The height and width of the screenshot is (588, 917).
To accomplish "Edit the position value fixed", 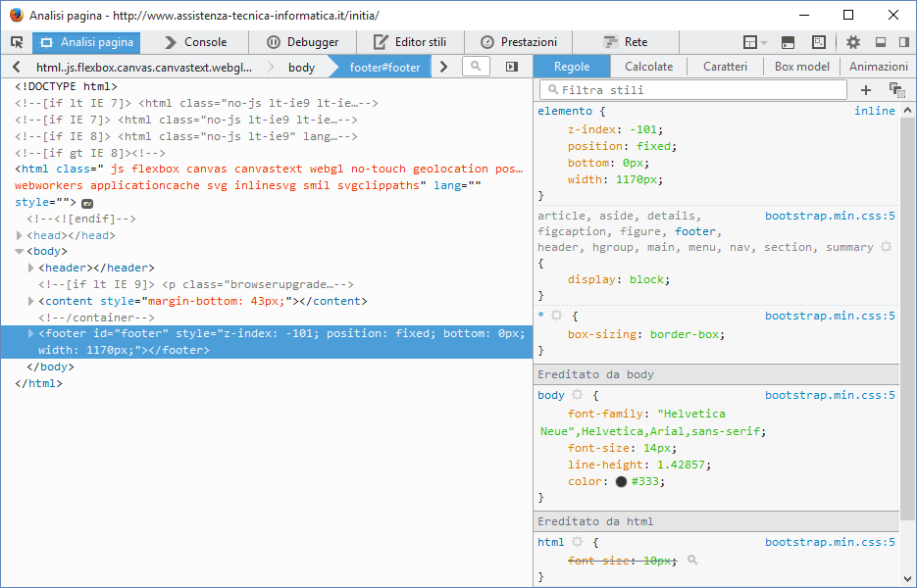I will 653,146.
